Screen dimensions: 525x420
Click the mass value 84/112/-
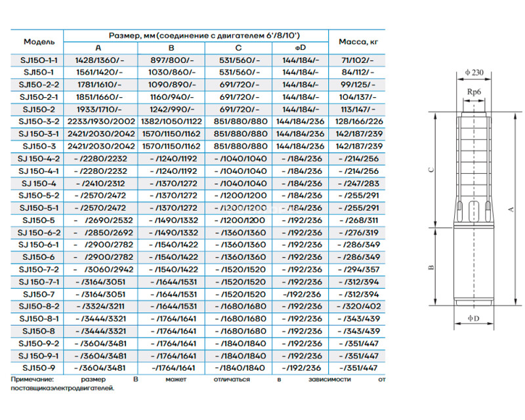click(x=358, y=72)
